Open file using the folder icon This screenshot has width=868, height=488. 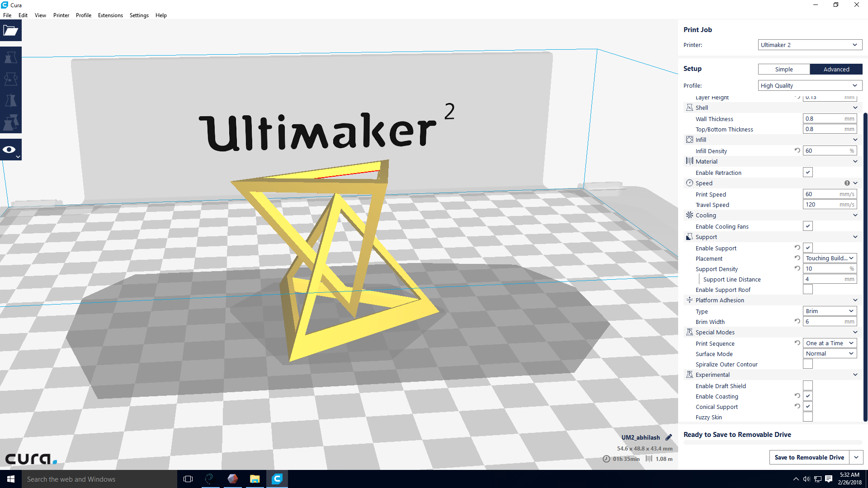(11, 31)
